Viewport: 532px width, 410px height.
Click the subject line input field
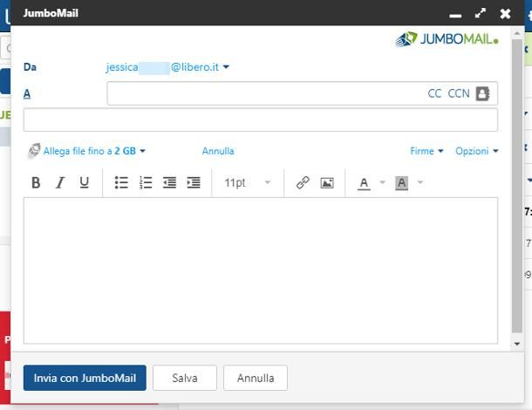click(261, 120)
